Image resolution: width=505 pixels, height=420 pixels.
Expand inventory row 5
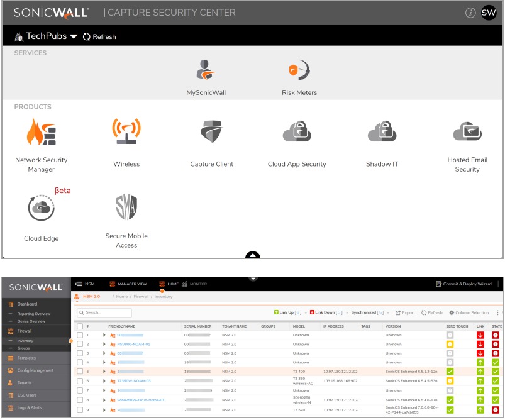pos(104,372)
